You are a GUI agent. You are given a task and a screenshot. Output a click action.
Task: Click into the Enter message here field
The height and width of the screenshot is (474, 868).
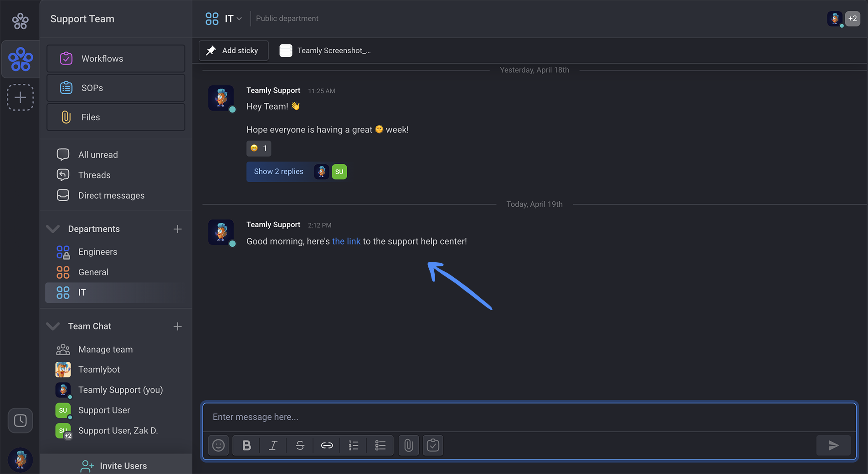click(x=529, y=417)
